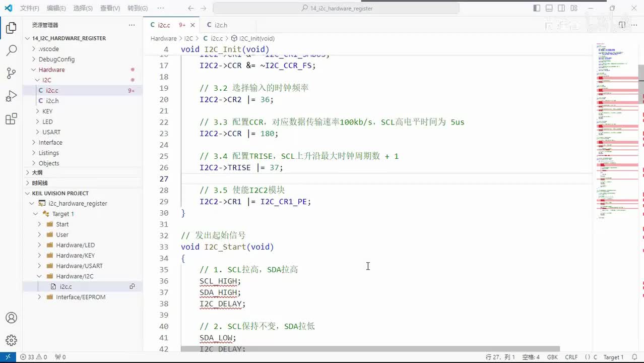
Task: Open the Accounts menu icon
Action: 11,318
